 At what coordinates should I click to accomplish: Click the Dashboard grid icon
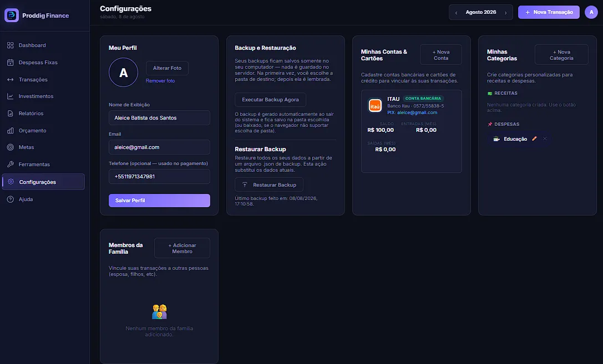pyautogui.click(x=11, y=45)
